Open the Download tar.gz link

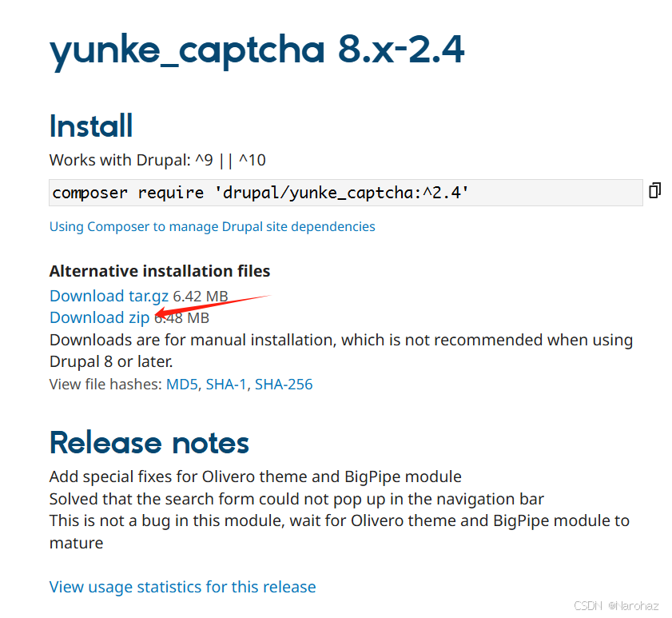click(x=109, y=296)
